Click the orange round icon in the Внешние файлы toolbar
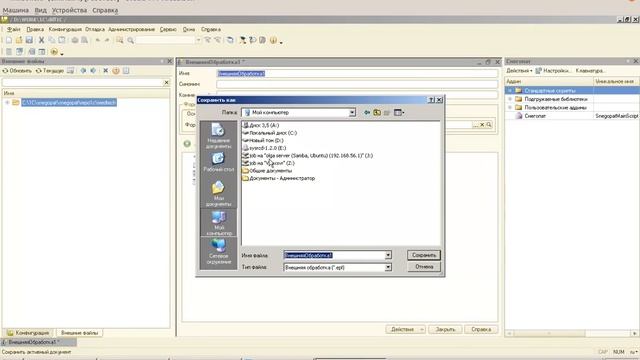The width and height of the screenshot is (640, 360). click(116, 71)
